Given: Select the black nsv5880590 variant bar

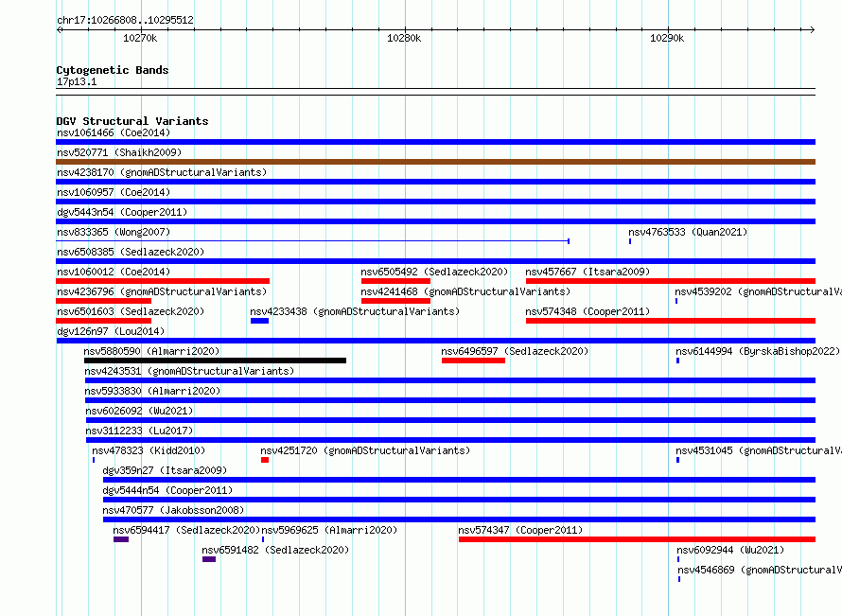Looking at the screenshot, I should click(x=215, y=361).
